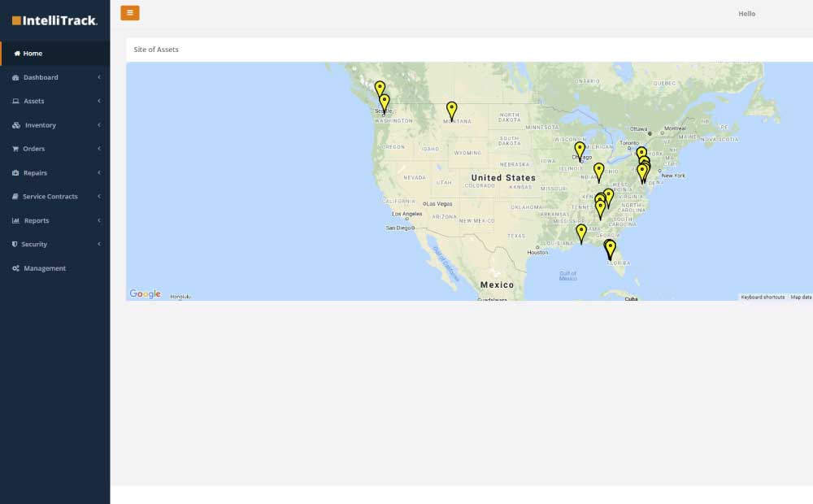The image size is (813, 504).
Task: Click the Dashboard gauge icon
Action: point(15,77)
